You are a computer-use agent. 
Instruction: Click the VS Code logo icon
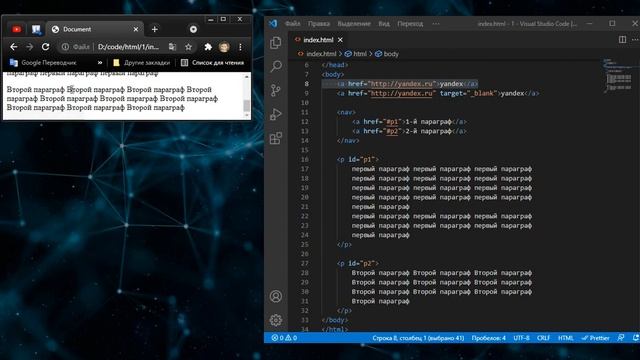pos(273,24)
